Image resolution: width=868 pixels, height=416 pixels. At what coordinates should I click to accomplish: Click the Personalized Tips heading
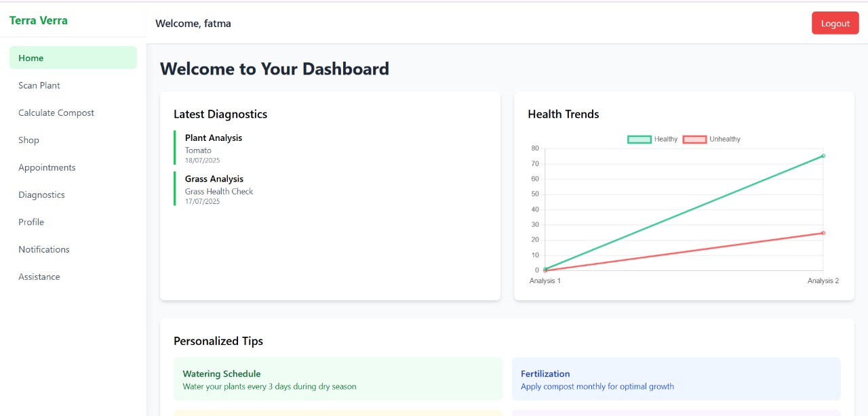pos(218,341)
